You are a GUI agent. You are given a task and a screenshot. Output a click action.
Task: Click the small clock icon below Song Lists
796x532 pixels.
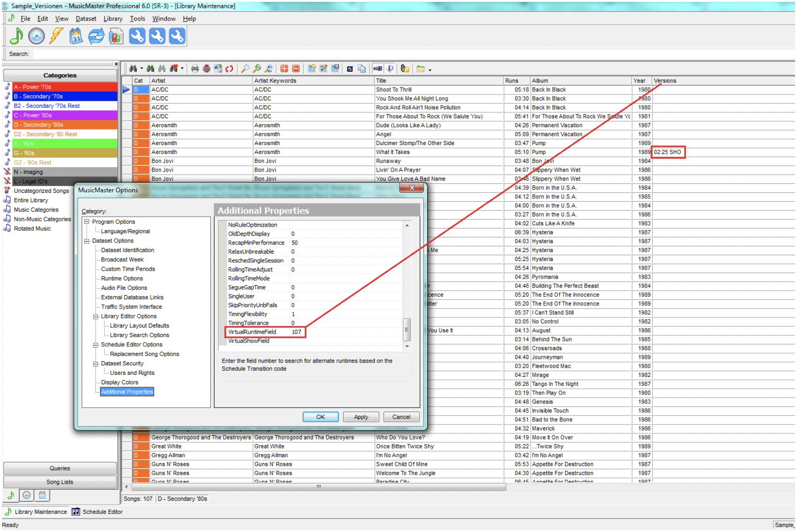27,495
